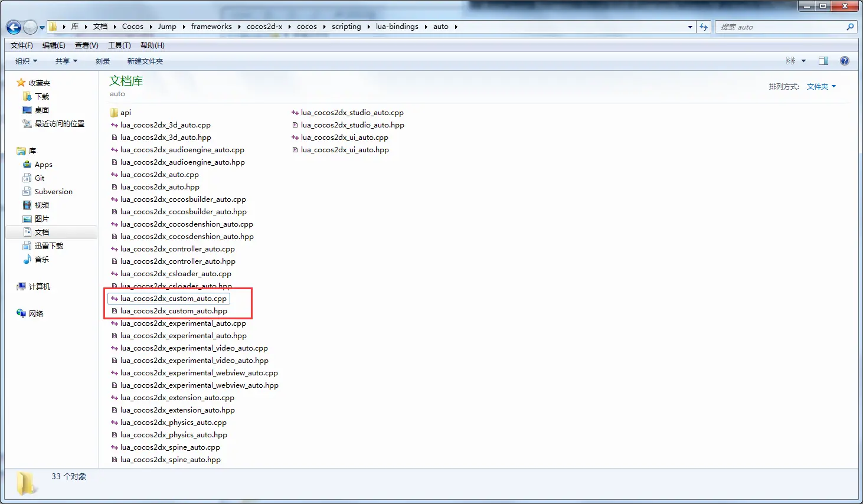Open the Subversion library

coord(53,192)
